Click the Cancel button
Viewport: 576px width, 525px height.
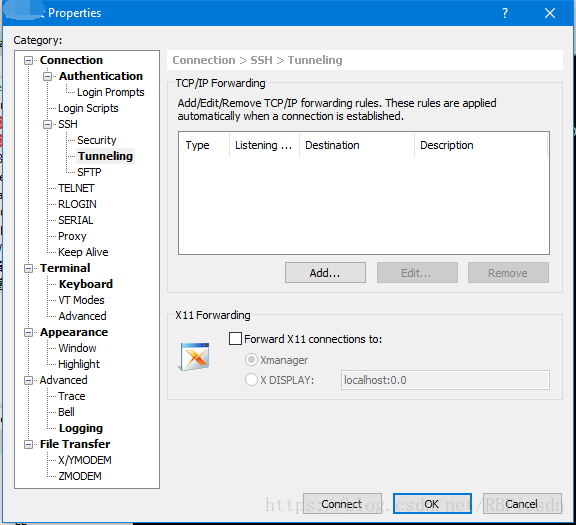pyautogui.click(x=522, y=504)
